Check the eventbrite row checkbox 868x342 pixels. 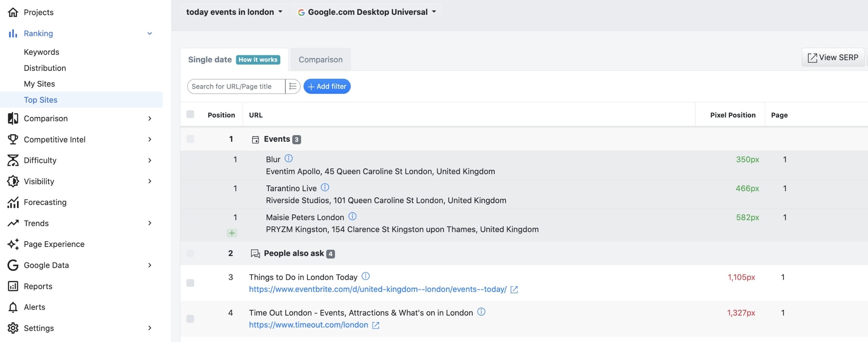click(190, 283)
